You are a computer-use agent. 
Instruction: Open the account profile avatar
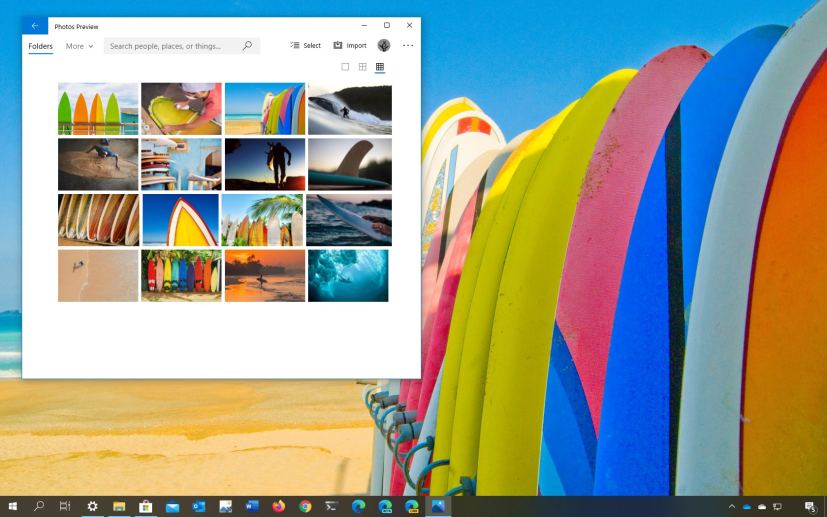(384, 45)
